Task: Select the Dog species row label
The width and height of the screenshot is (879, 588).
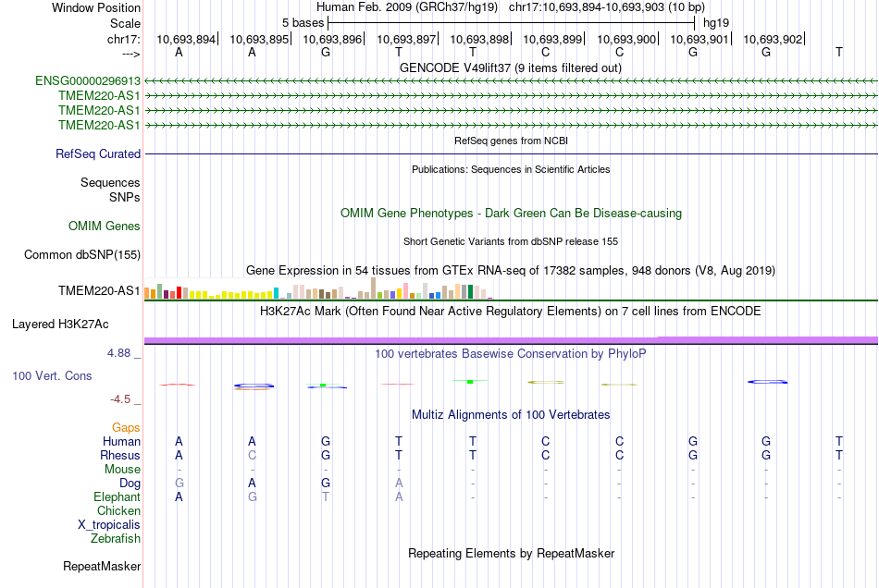Action: (x=130, y=483)
